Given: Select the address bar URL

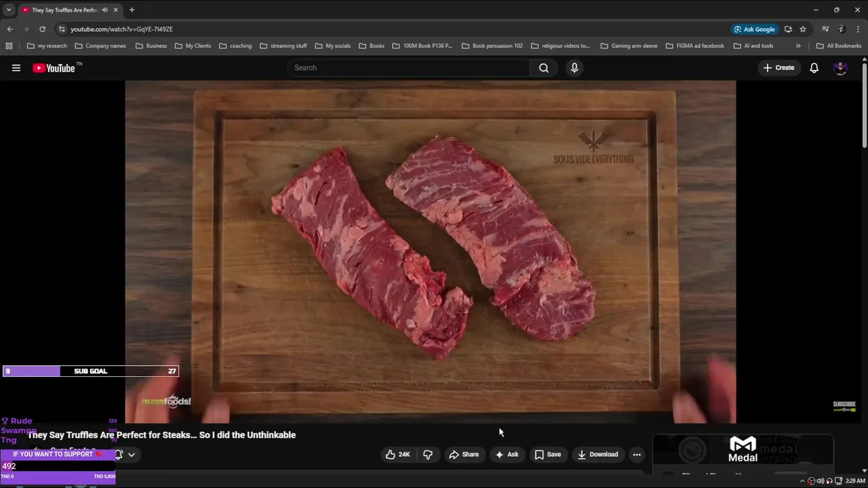Looking at the screenshot, I should (121, 29).
